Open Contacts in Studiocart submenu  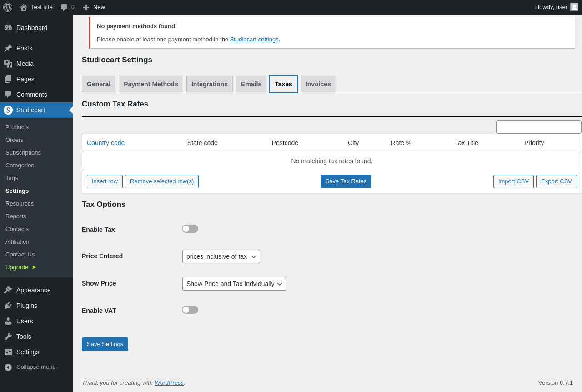[x=17, y=229]
